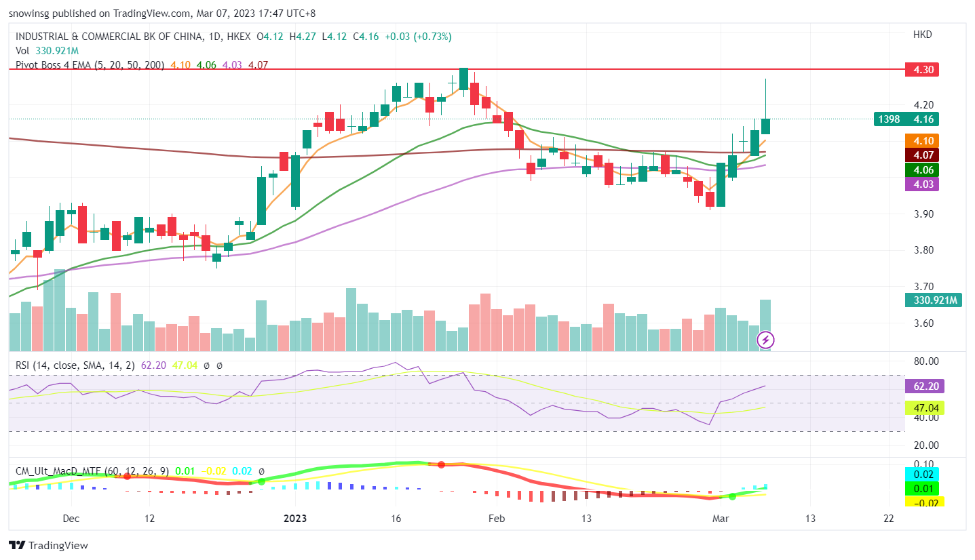This screenshot has width=975, height=560.
Task: Click the purple 4.03 EMA label
Action: click(x=922, y=184)
